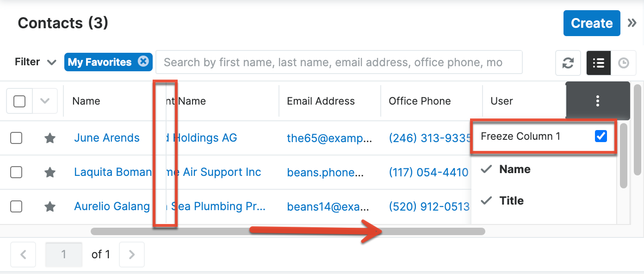Toggle the Title column menu item
644x274 pixels.
511,201
